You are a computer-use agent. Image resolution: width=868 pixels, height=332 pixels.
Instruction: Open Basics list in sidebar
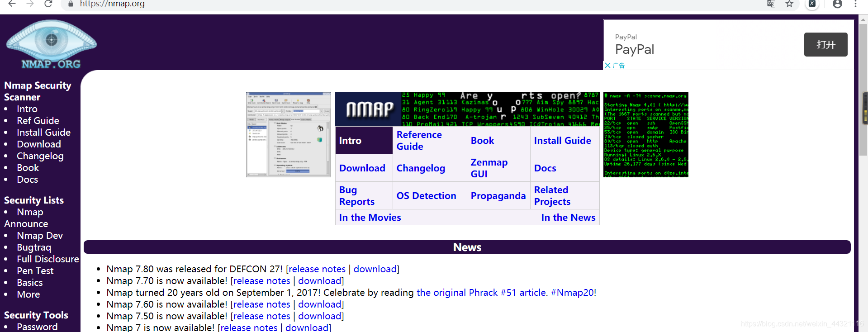(x=30, y=283)
